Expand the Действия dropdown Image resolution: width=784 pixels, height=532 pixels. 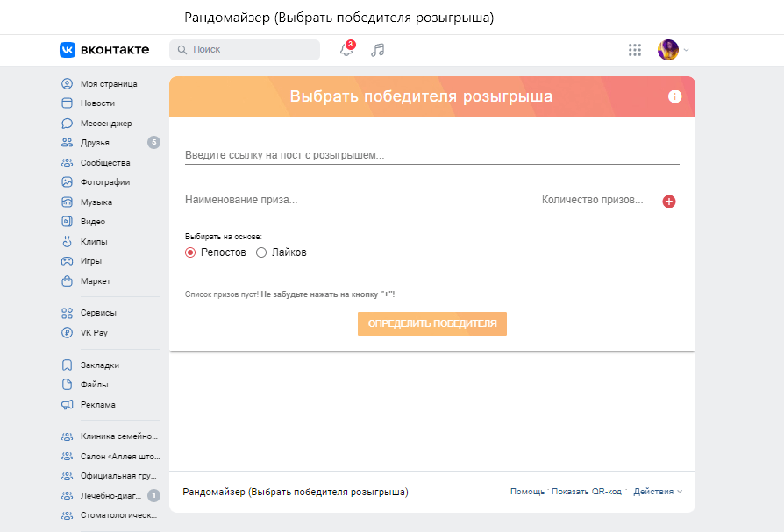pos(658,492)
